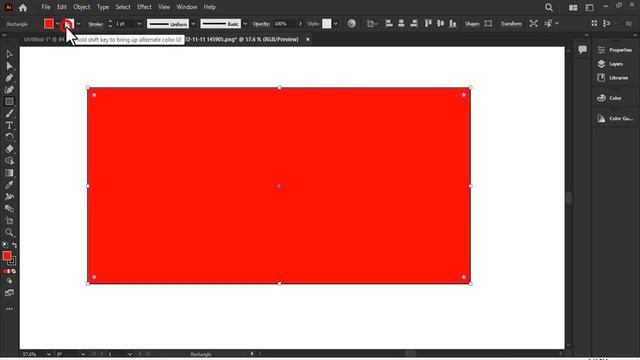Select the Selection tool arrow
The image size is (640, 360).
tap(9, 54)
